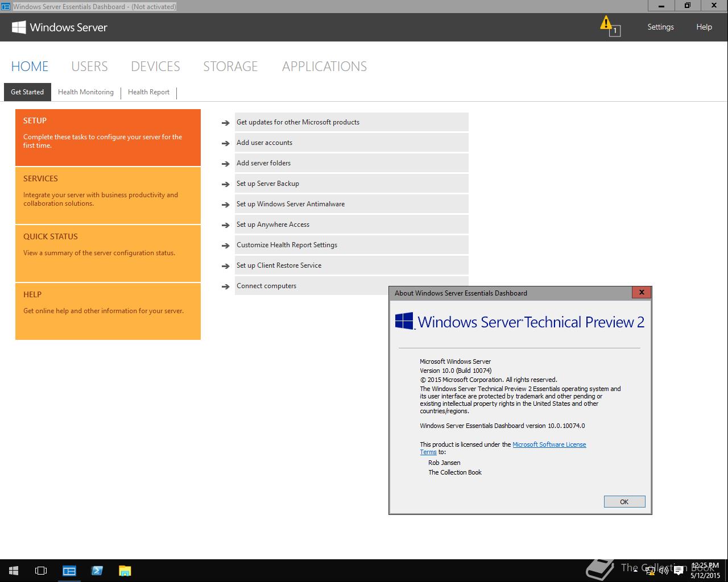Click arrow beside Client Restore Service task
The width and height of the screenshot is (728, 582).
coord(226,266)
